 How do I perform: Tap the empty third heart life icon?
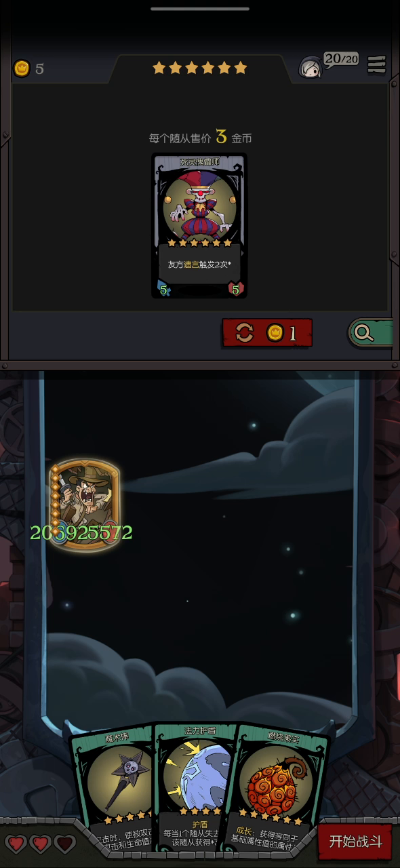pyautogui.click(x=65, y=844)
